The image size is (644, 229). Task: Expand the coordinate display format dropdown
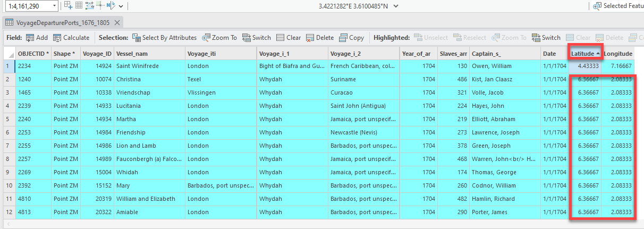pyautogui.click(x=395, y=6)
